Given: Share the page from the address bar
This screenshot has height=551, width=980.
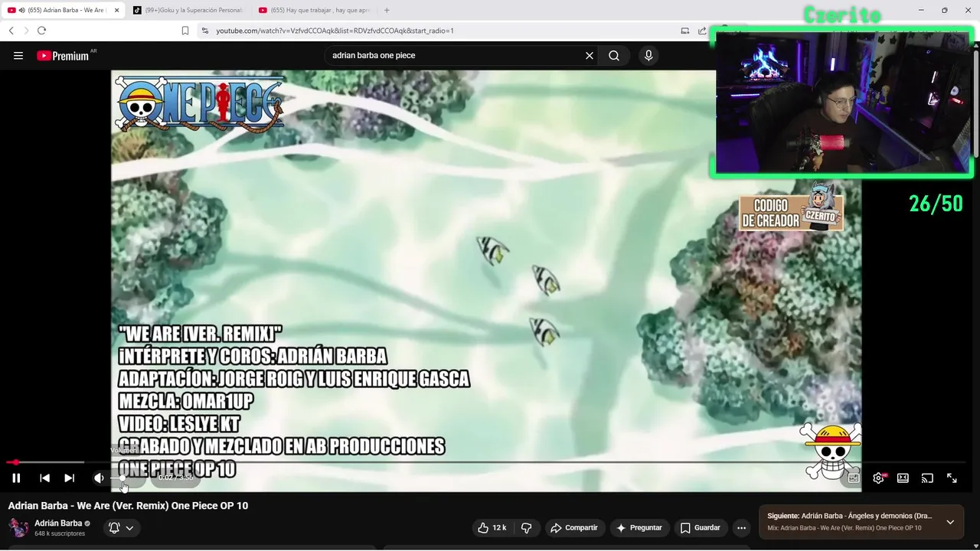Looking at the screenshot, I should point(702,31).
